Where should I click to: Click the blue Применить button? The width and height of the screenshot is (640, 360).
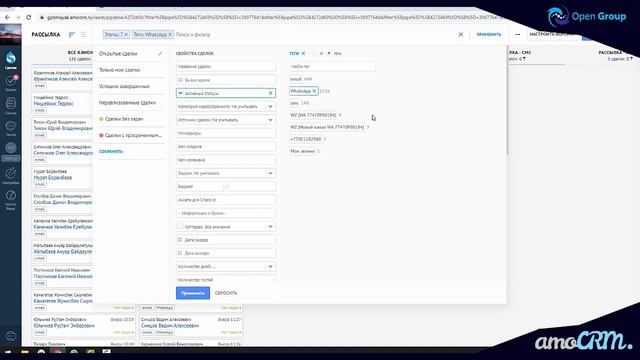(x=193, y=293)
